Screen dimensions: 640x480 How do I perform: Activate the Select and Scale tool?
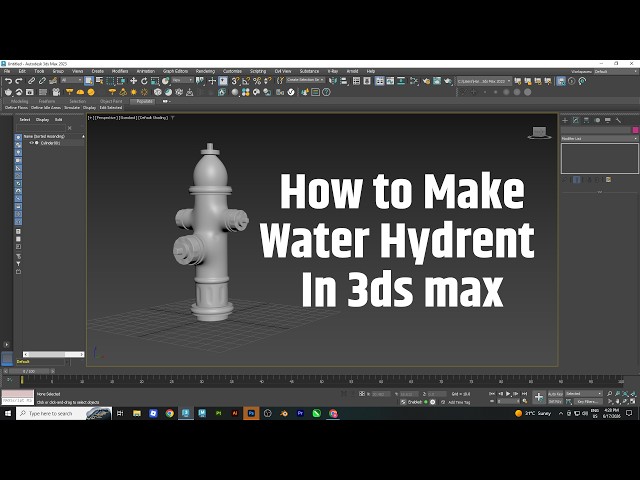coord(155,81)
